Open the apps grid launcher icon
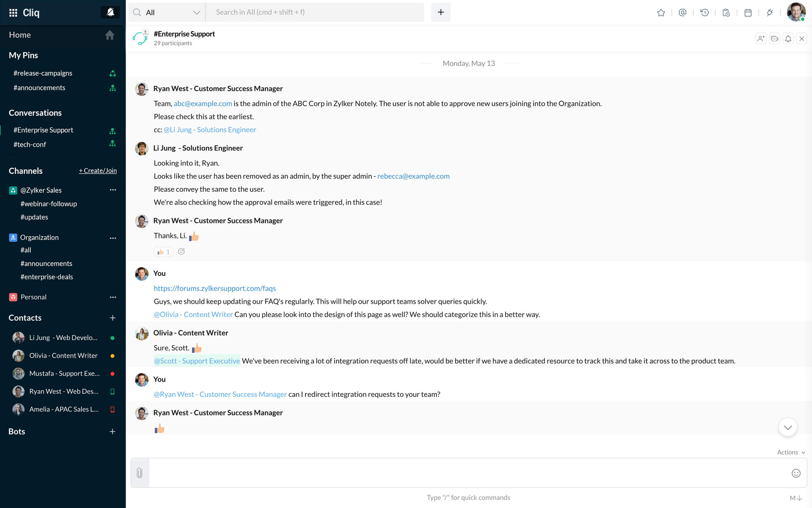812x508 pixels. pyautogui.click(x=13, y=13)
